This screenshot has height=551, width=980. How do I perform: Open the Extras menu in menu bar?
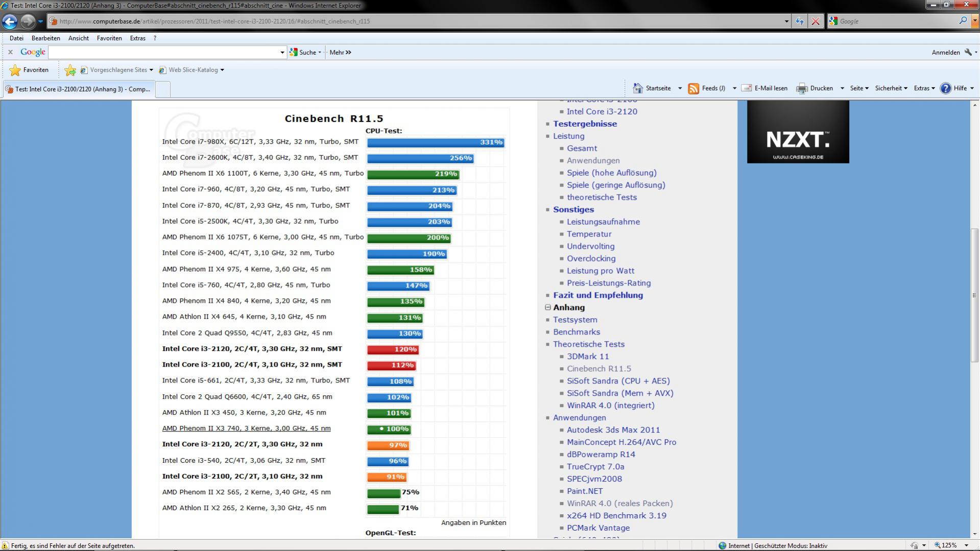tap(137, 38)
